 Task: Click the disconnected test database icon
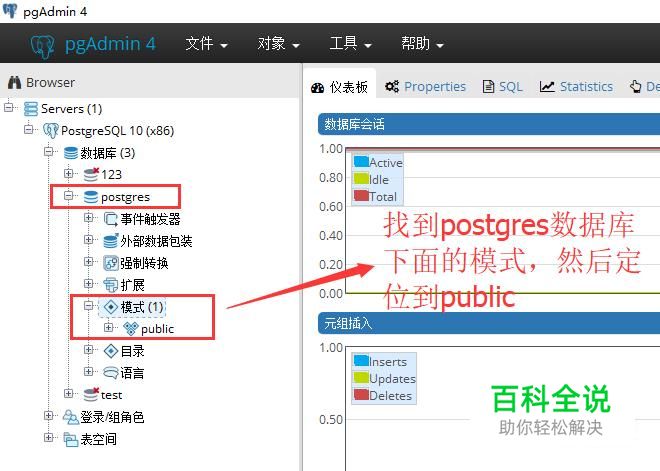click(x=91, y=394)
